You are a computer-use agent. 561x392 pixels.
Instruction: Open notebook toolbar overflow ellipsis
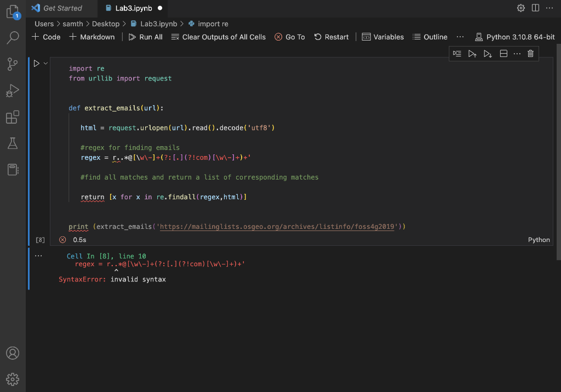(x=460, y=37)
